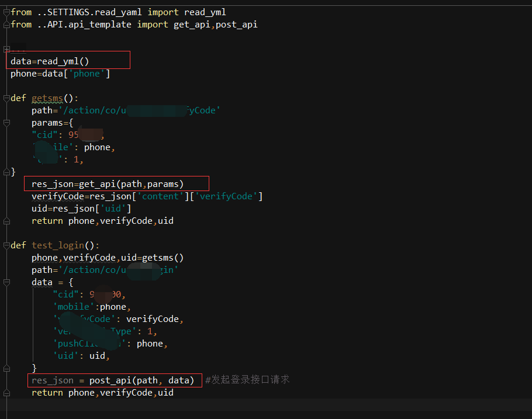Image resolution: width=532 pixels, height=419 pixels.
Task: Click the 'res_json = post_api(path, data)' line
Action: pyautogui.click(x=113, y=380)
